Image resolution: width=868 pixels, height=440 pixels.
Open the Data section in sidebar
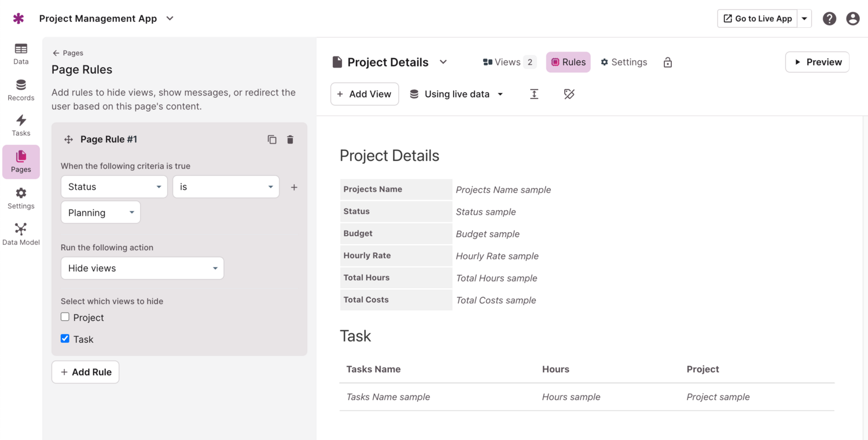click(x=21, y=54)
